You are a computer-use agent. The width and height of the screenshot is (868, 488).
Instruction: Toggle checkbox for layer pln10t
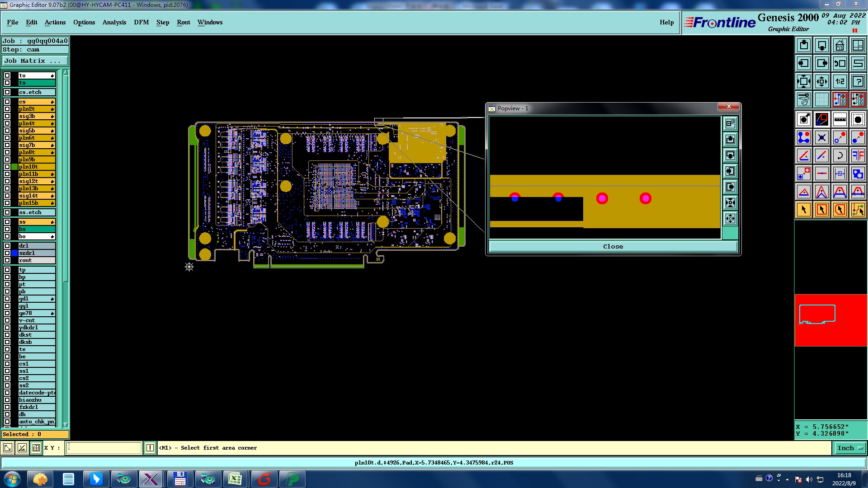(x=7, y=167)
